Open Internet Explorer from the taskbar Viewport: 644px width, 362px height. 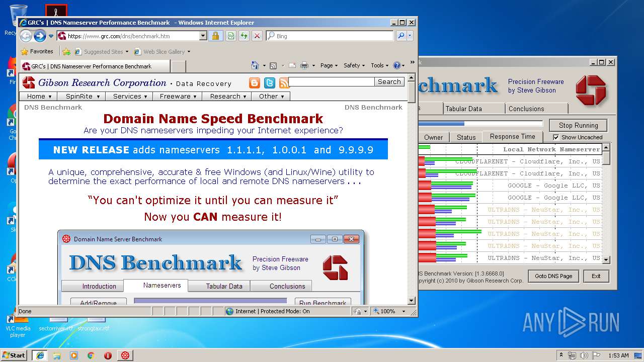tap(40, 355)
